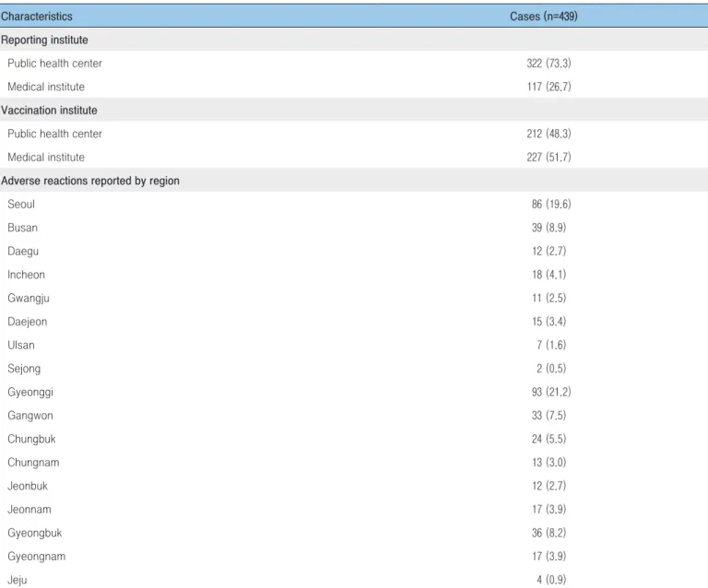The width and height of the screenshot is (708, 588).
Task: Click the Sejong row label
Action: [x=24, y=369]
